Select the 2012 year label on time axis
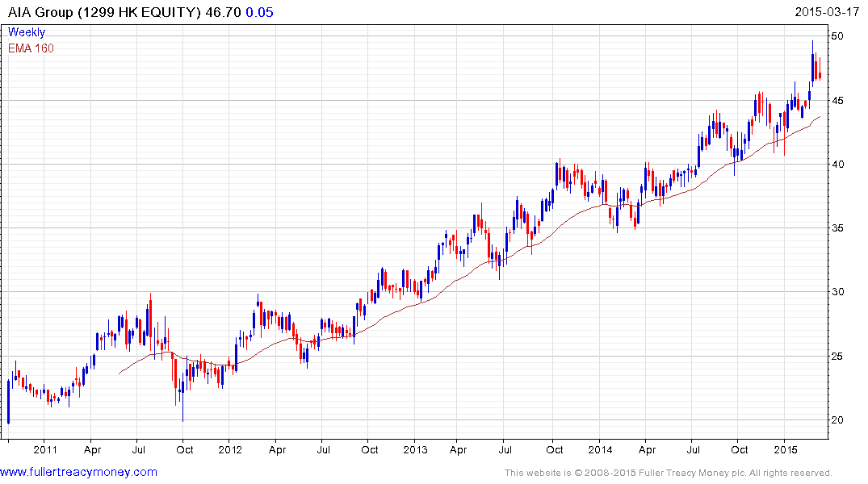 tap(230, 449)
